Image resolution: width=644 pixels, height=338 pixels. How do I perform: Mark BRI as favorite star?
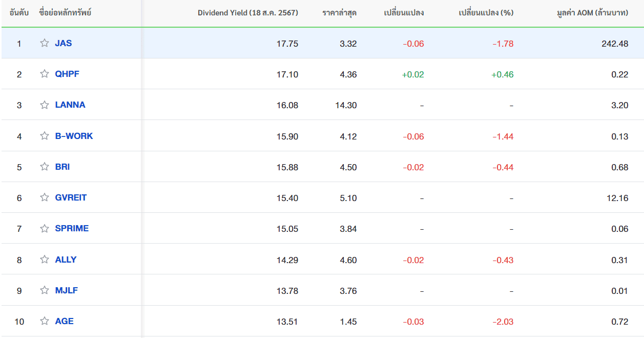coord(45,167)
